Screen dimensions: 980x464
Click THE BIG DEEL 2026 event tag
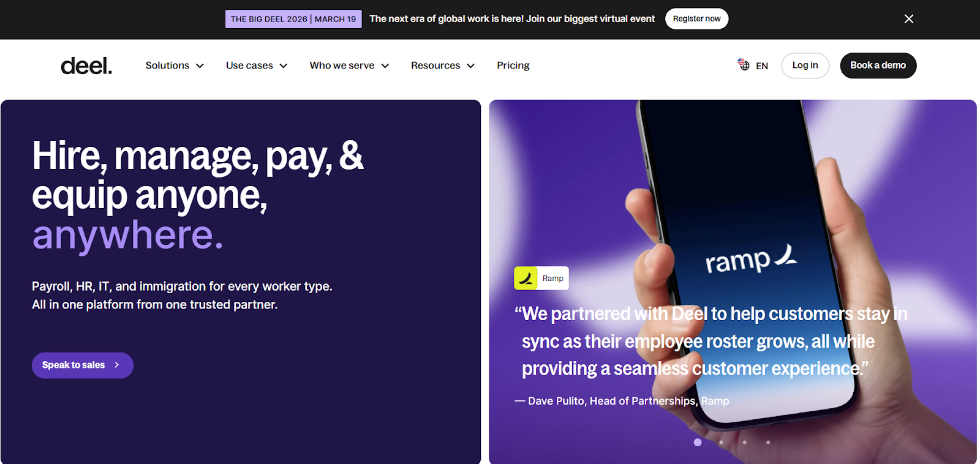[293, 19]
